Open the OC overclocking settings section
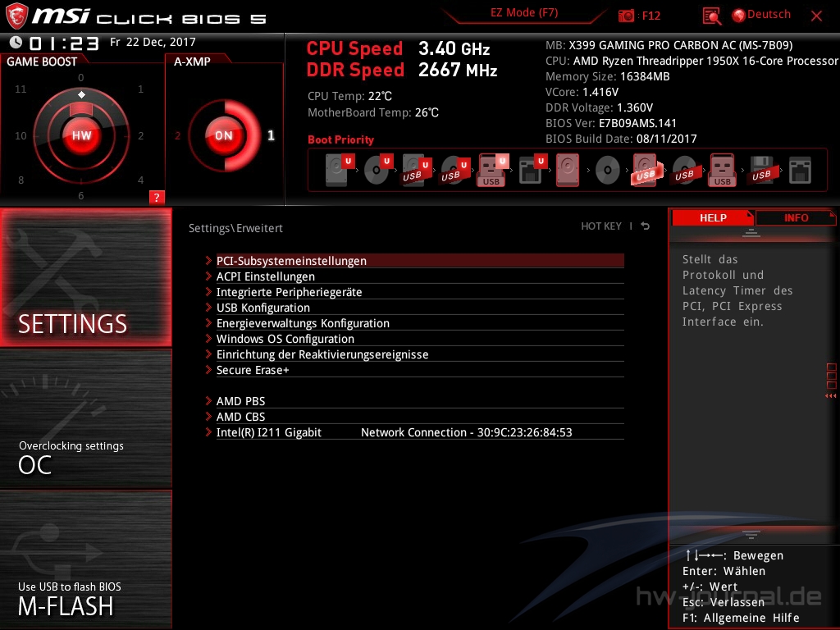 click(86, 456)
